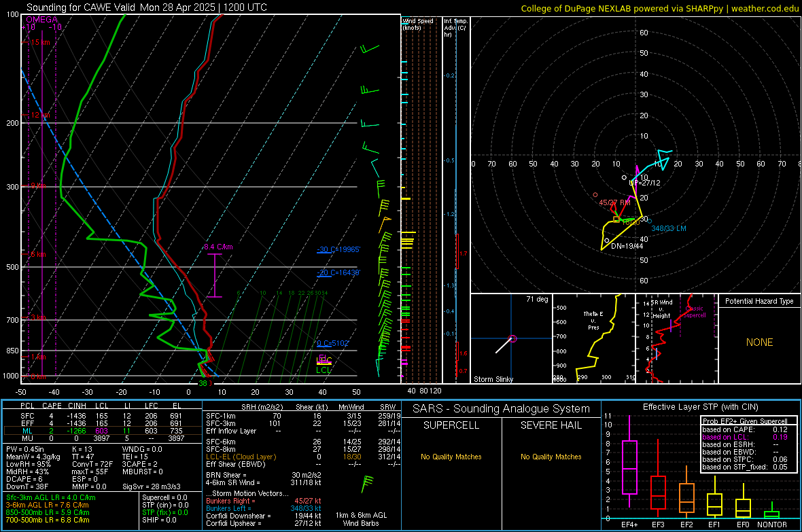Select the '3-6km AGL LR = 7.6 C/km' line

click(48, 505)
